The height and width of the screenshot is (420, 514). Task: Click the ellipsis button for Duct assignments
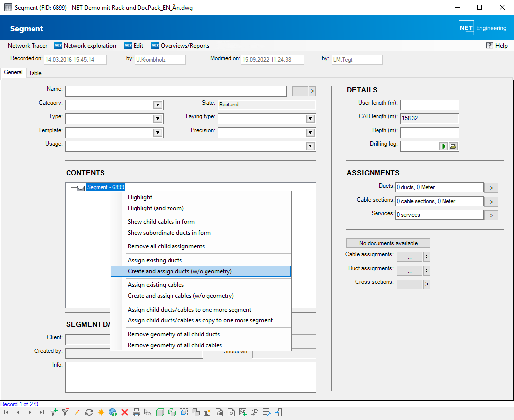(410, 271)
